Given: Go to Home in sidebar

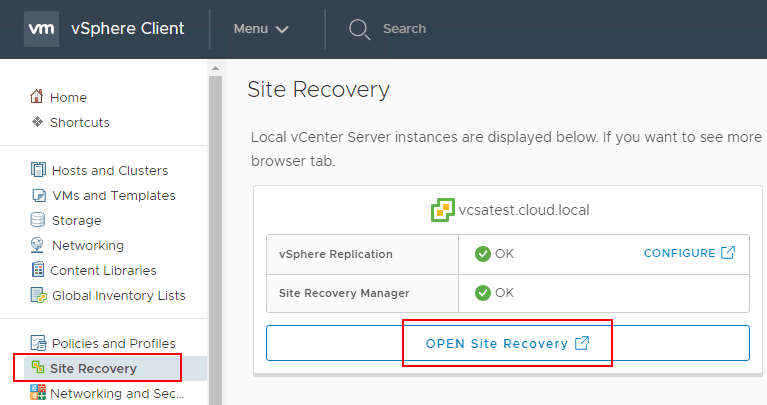Looking at the screenshot, I should (x=68, y=97).
